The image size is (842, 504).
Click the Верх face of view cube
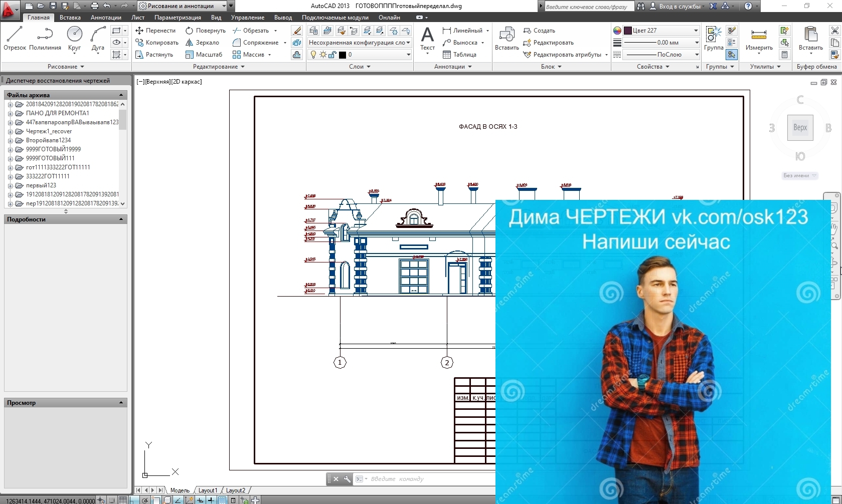[800, 127]
